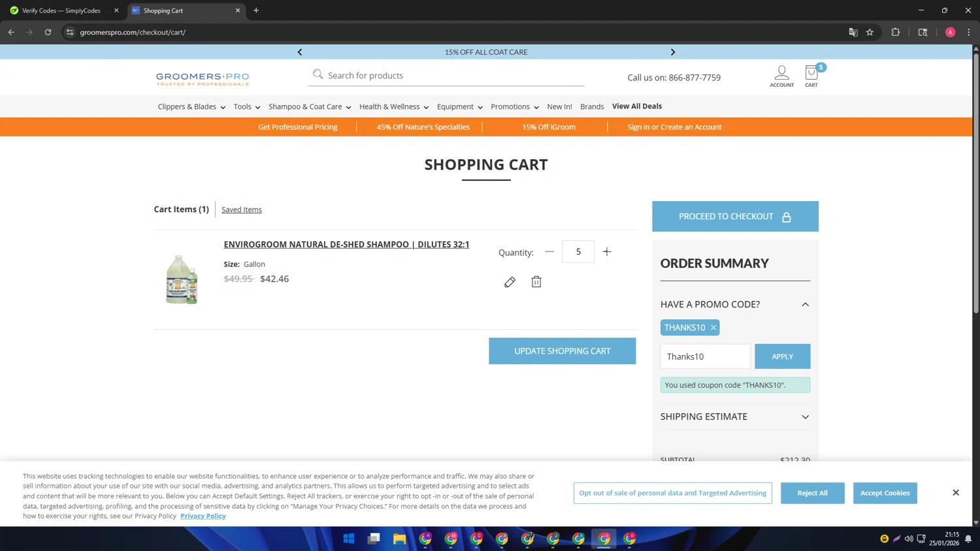Image resolution: width=980 pixels, height=551 pixels.
Task: Dismiss the cookie banner with X
Action: 956,493
